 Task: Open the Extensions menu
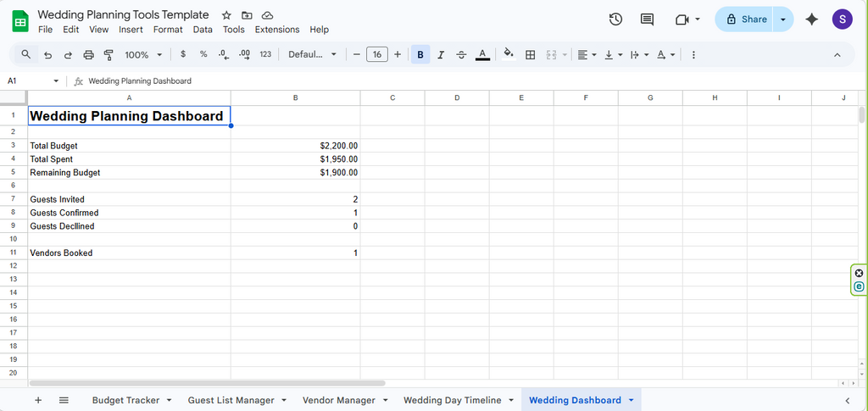[277, 30]
